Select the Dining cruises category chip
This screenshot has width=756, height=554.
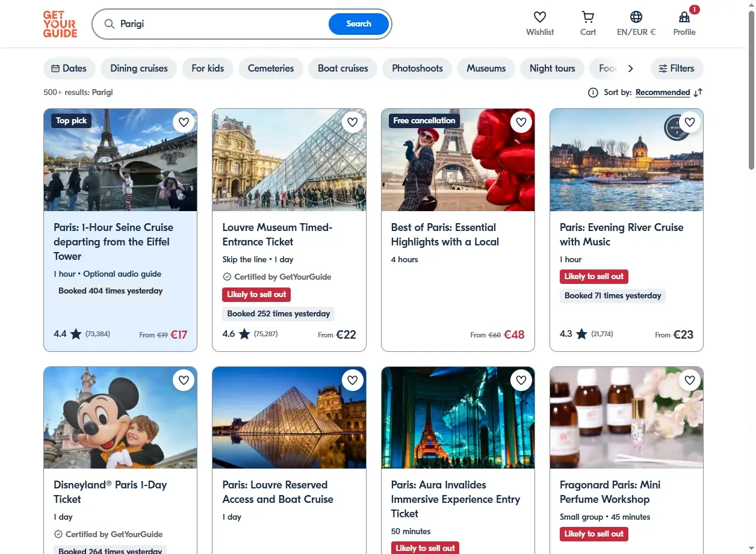click(139, 69)
